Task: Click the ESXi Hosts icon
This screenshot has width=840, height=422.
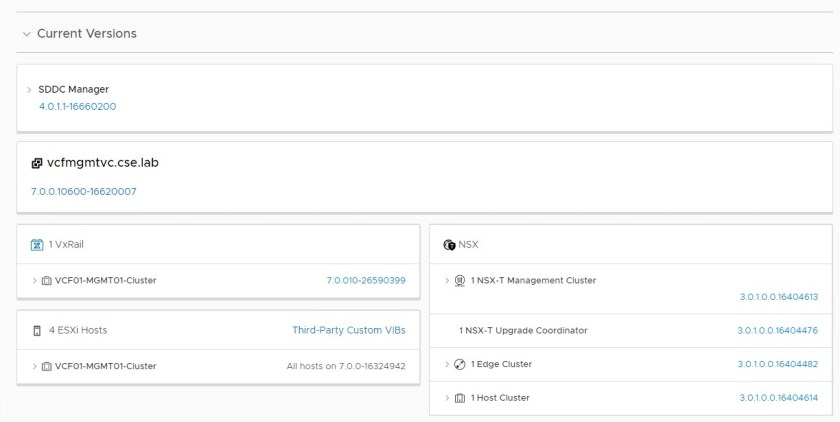Action: tap(37, 330)
